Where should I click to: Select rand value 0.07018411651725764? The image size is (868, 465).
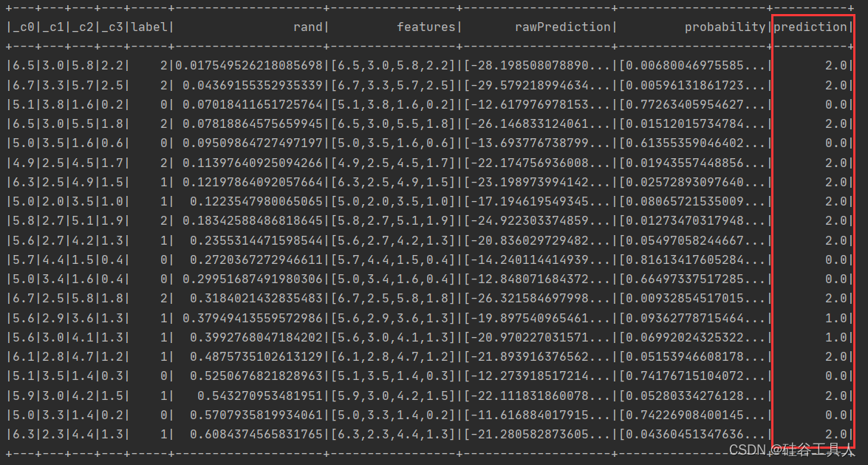[253, 105]
